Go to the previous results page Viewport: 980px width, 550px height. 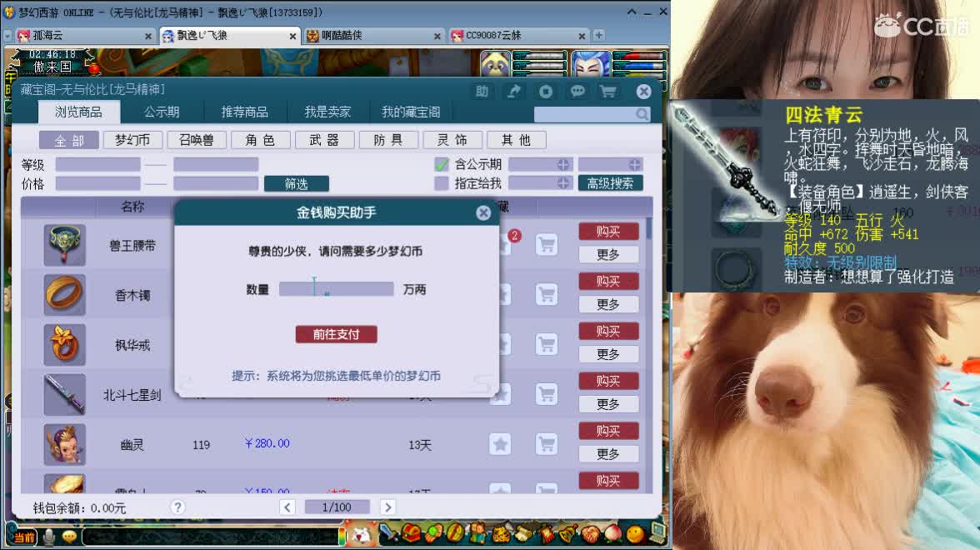(287, 507)
